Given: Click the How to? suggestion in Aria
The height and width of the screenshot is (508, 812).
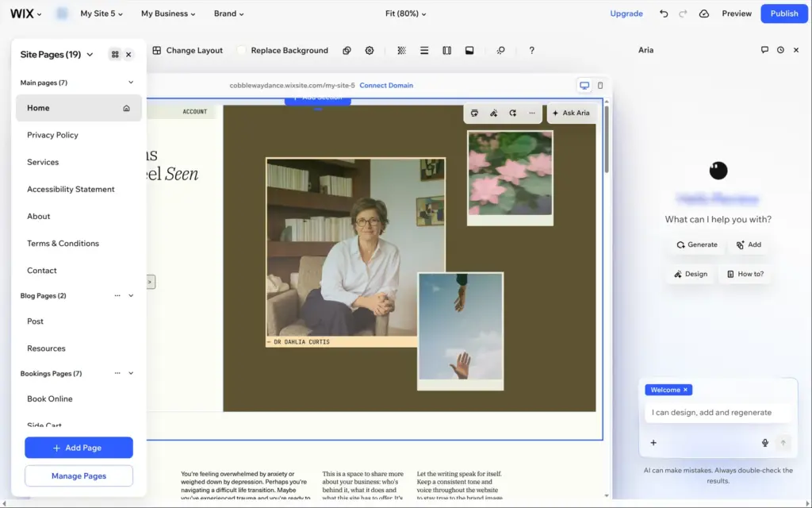Looking at the screenshot, I should coord(745,274).
